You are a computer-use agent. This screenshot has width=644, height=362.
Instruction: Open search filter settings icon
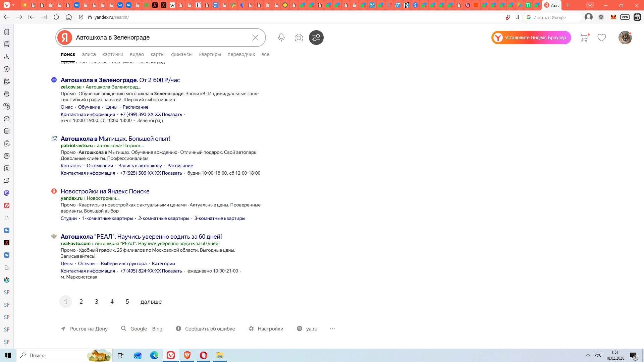pyautogui.click(x=316, y=38)
